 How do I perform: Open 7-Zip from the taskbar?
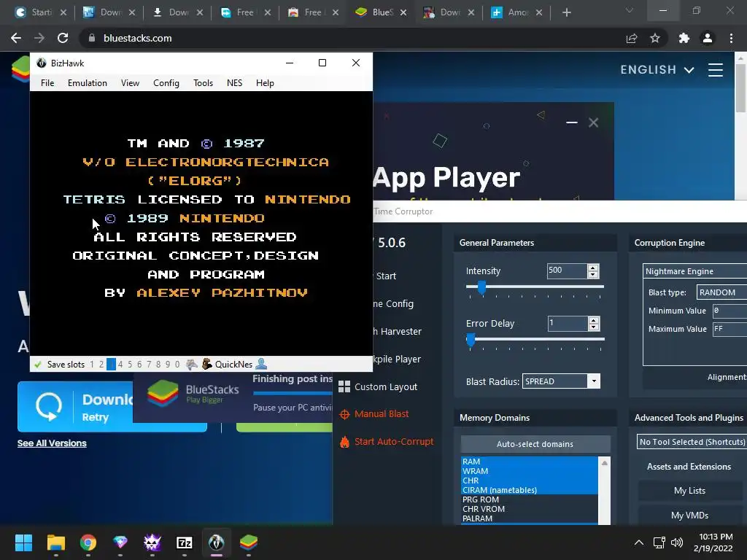185,542
